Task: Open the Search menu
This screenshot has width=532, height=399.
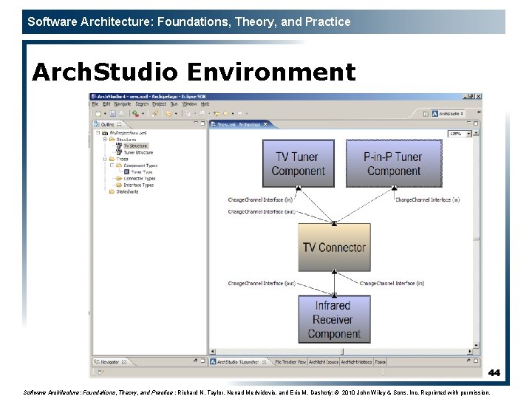Action: click(x=142, y=104)
